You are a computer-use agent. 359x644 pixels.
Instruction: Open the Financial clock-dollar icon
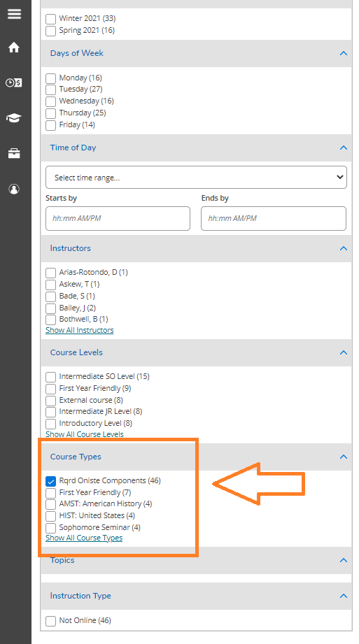(14, 83)
